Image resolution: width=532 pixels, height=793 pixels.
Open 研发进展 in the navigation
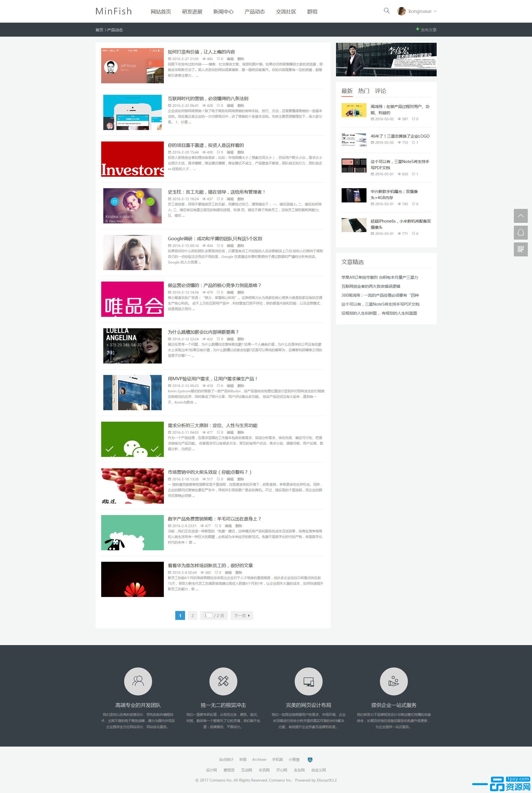tap(192, 11)
